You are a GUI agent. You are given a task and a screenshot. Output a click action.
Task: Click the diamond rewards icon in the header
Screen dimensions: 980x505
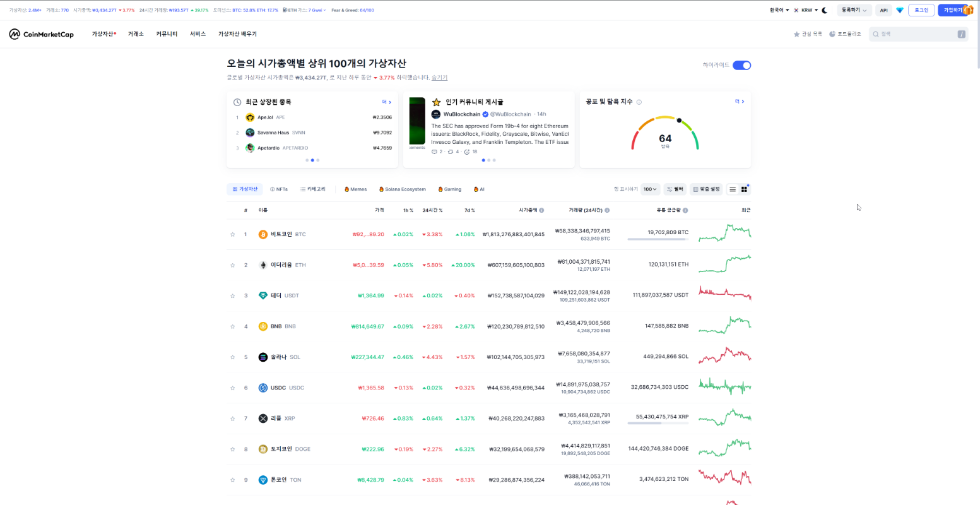point(900,9)
